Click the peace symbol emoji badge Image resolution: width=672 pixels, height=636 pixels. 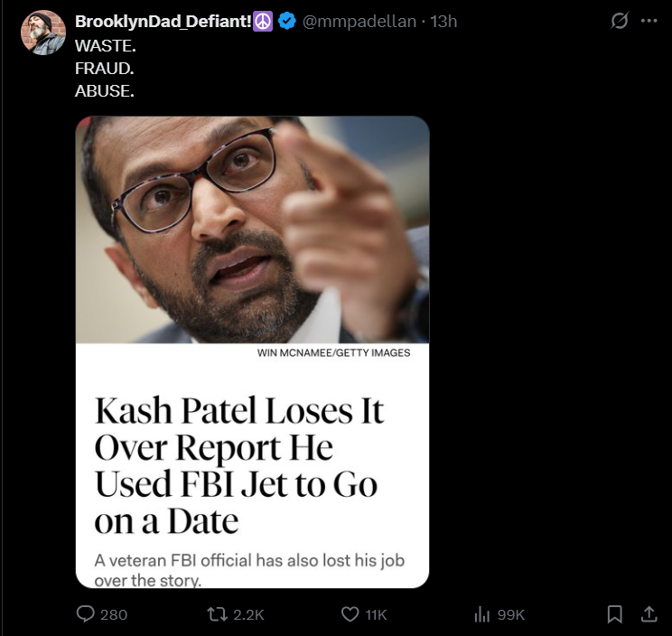(265, 21)
